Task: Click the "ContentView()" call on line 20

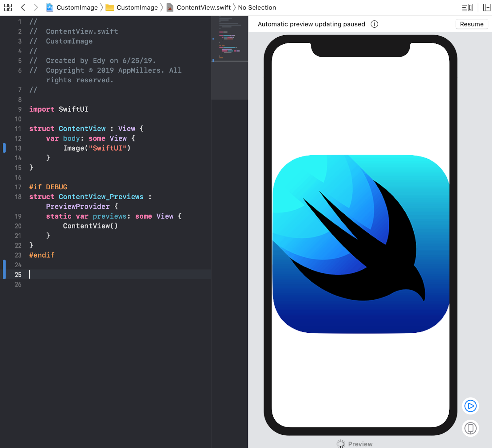Action: coord(90,226)
